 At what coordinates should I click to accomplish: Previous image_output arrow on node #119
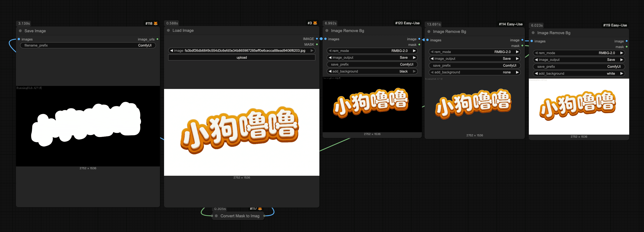(x=536, y=60)
